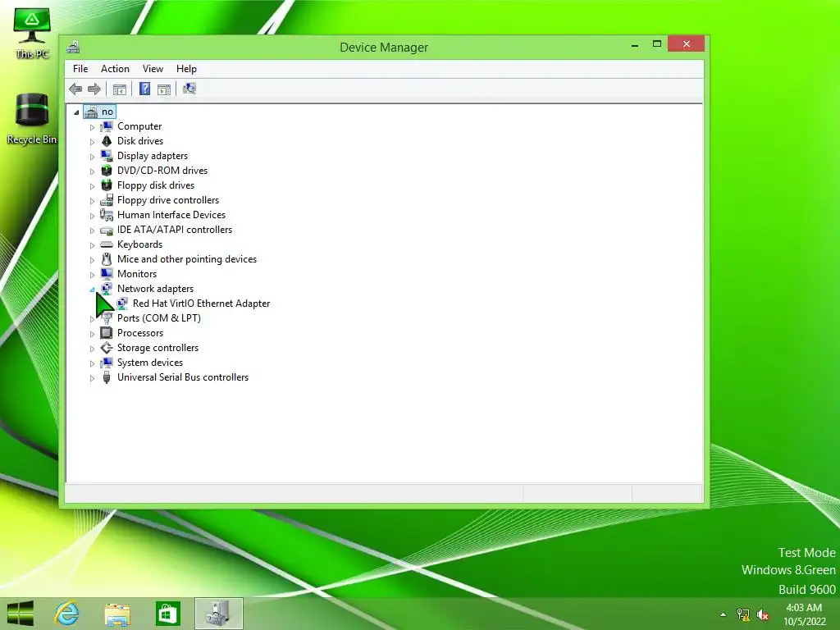
Task: Expand the Disk drives arrow
Action: 92,142
